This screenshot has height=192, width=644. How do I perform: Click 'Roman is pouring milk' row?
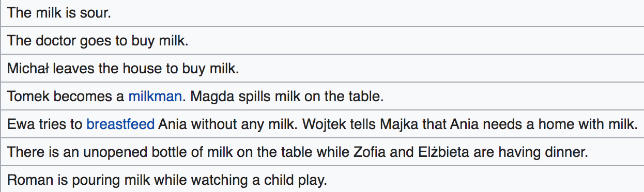pyautogui.click(x=322, y=181)
